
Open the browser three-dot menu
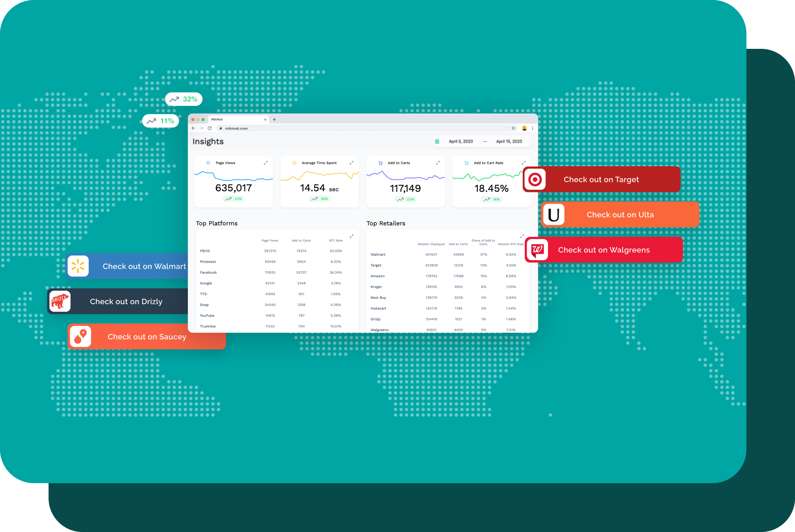coord(532,128)
